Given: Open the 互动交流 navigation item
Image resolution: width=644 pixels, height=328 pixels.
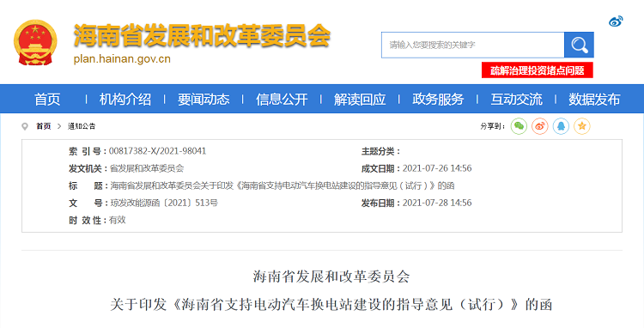Looking at the screenshot, I should (x=517, y=100).
